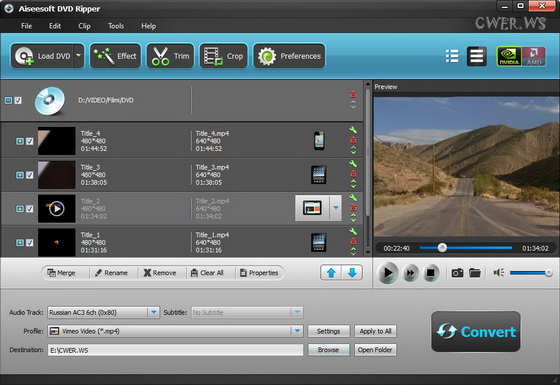Image resolution: width=560 pixels, height=385 pixels.
Task: Click Title_1 tablet profile icon
Action: pyautogui.click(x=319, y=242)
